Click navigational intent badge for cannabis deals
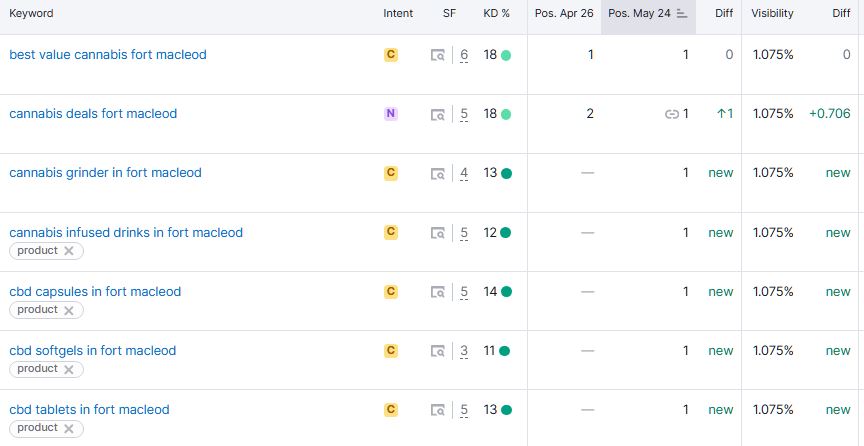864x446 pixels. click(x=391, y=114)
